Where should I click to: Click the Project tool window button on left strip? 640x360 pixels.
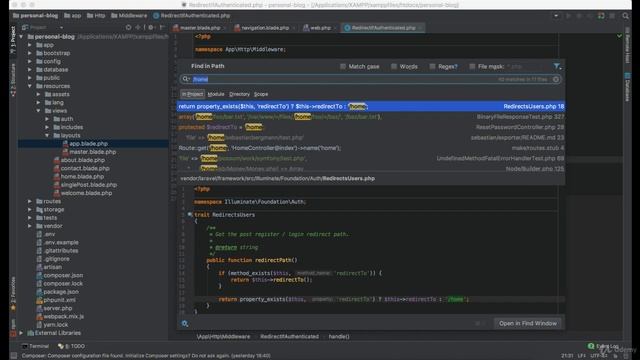[13, 40]
